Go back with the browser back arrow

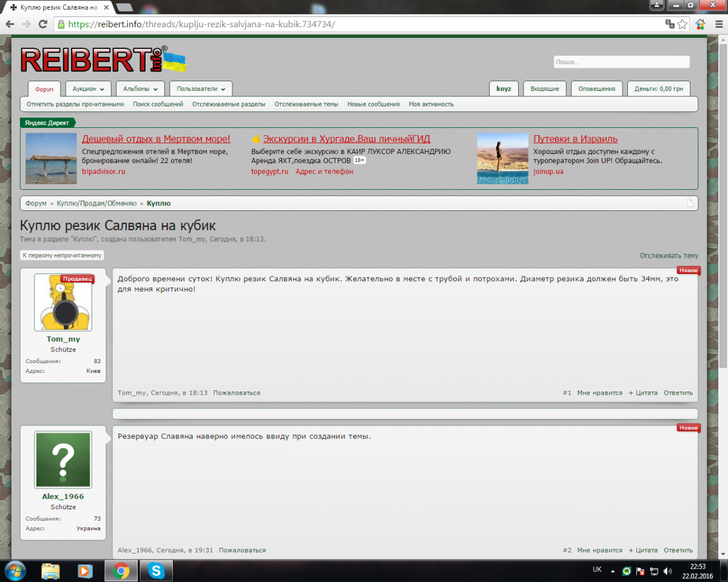coord(10,24)
